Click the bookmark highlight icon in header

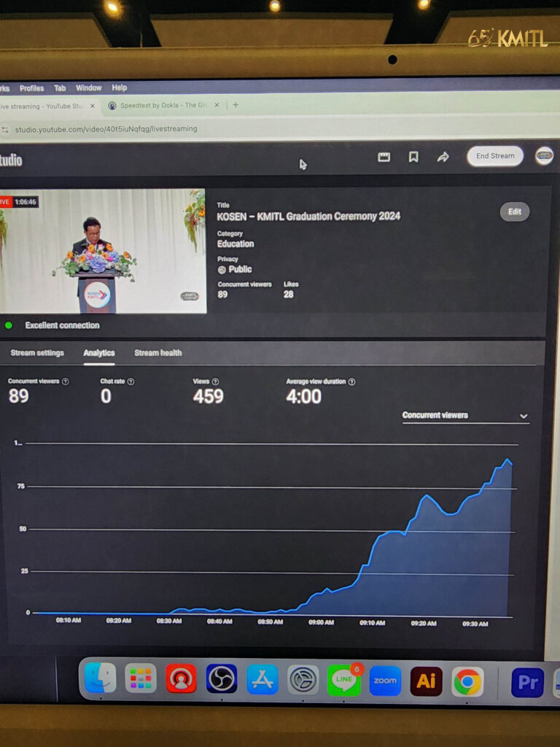click(x=413, y=157)
